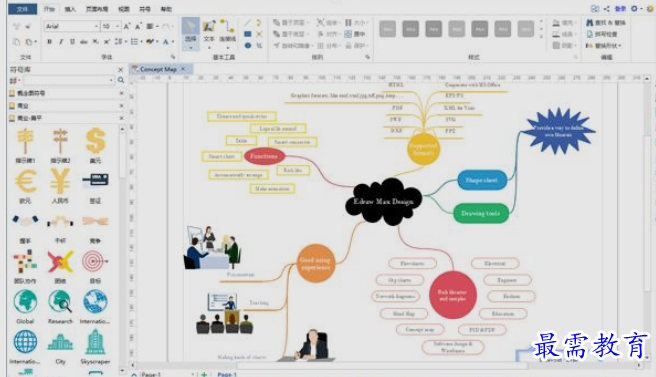Open the Page Layout ribbon tab
This screenshot has width=656, height=377.
point(97,9)
